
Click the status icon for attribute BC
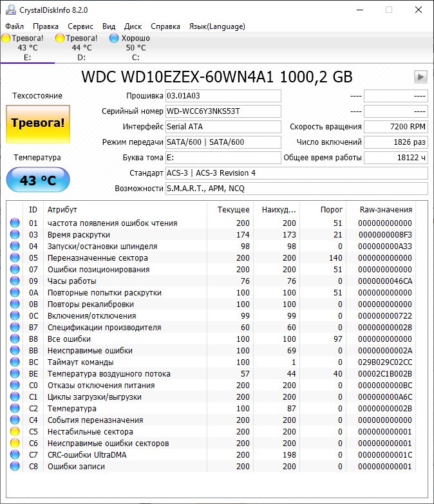[x=15, y=362]
